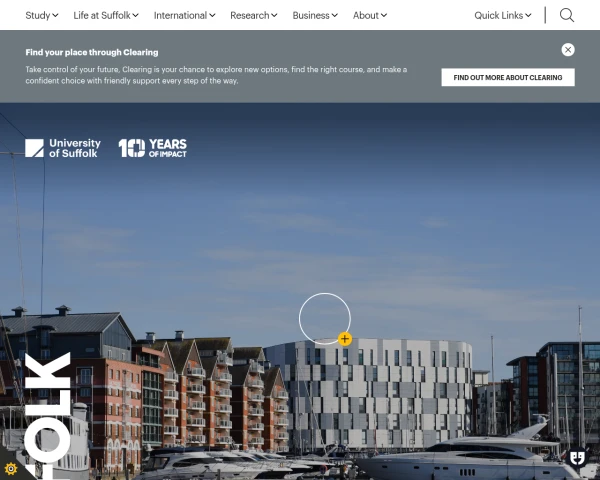
Task: Click the University of Suffolk logo
Action: coord(63,148)
